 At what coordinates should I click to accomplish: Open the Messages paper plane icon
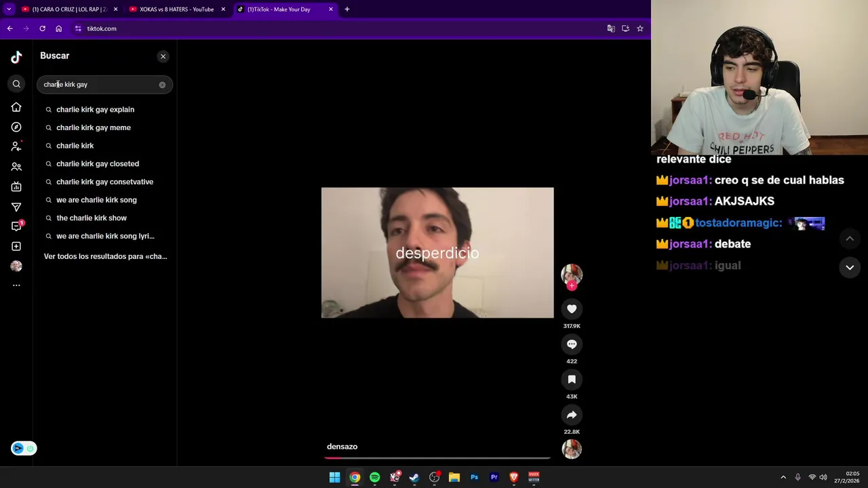(x=16, y=207)
